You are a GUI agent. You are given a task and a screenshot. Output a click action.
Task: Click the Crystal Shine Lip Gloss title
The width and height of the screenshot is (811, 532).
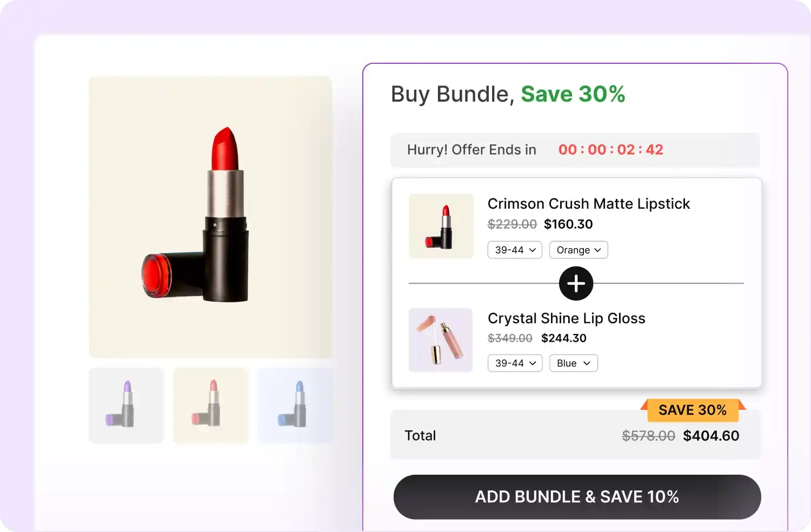point(567,318)
